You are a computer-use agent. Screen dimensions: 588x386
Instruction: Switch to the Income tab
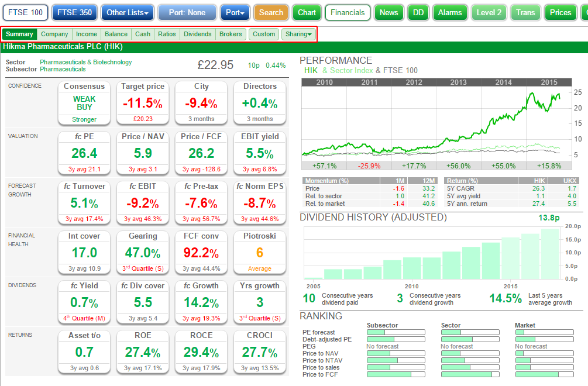(87, 34)
